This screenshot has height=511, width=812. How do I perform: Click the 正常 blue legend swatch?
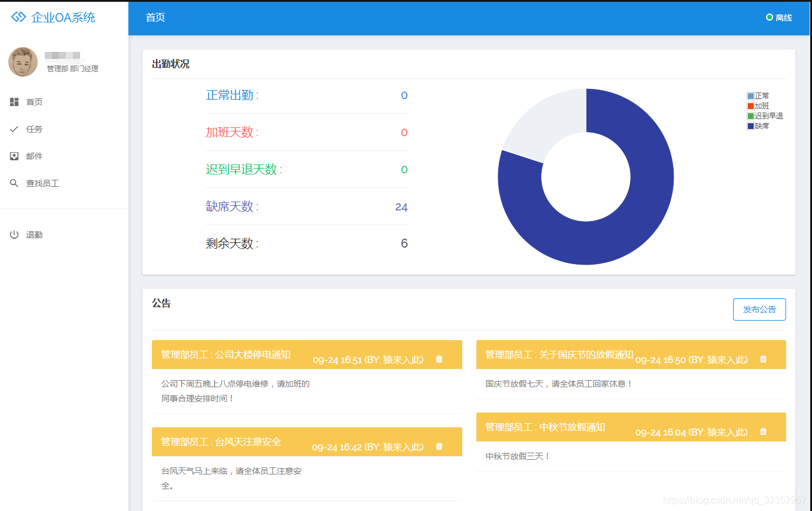coord(750,95)
